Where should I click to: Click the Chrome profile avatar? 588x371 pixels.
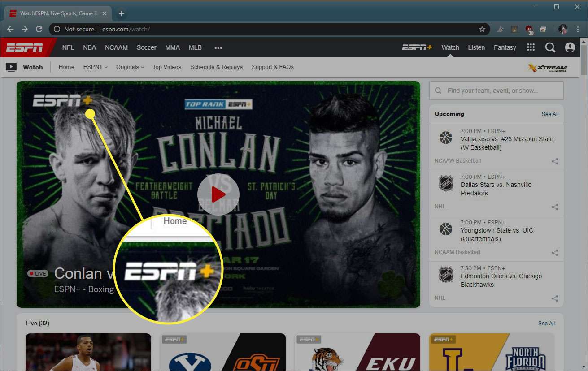563,29
